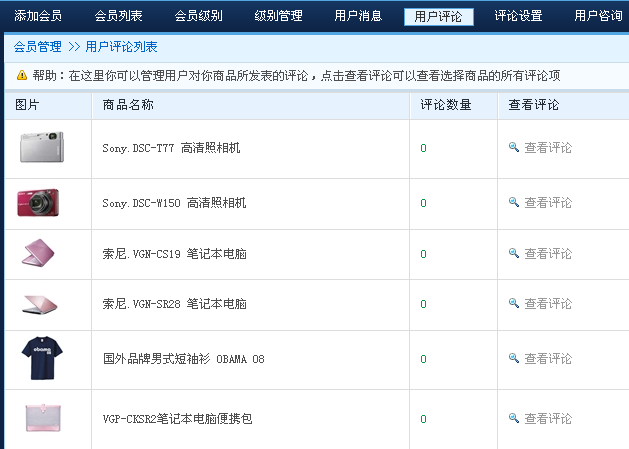Click product name Sony.DSC-T77 高清照相机

171,148
